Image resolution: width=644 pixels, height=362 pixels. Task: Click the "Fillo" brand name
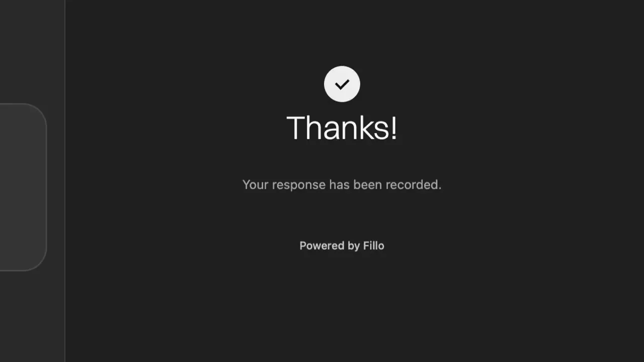pyautogui.click(x=374, y=245)
